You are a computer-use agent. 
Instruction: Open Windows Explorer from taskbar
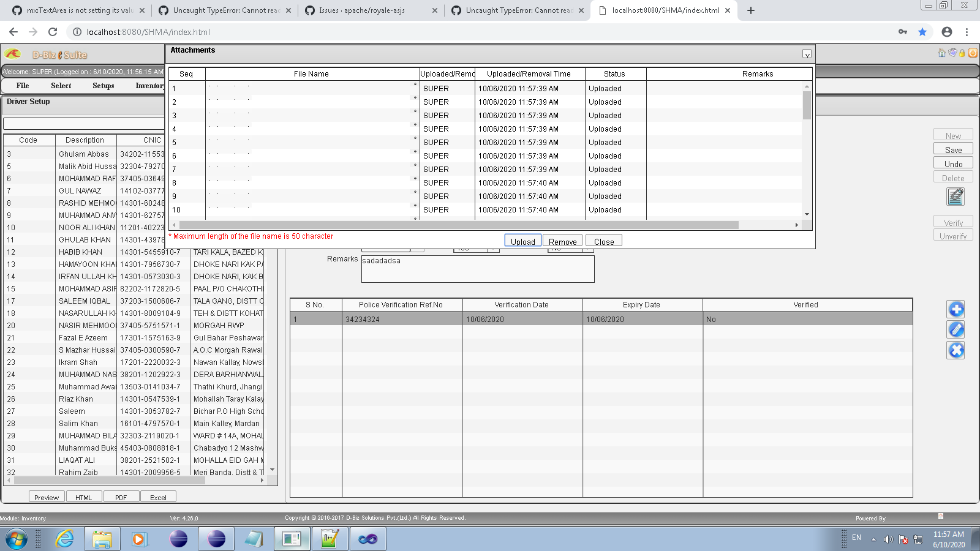[102, 539]
